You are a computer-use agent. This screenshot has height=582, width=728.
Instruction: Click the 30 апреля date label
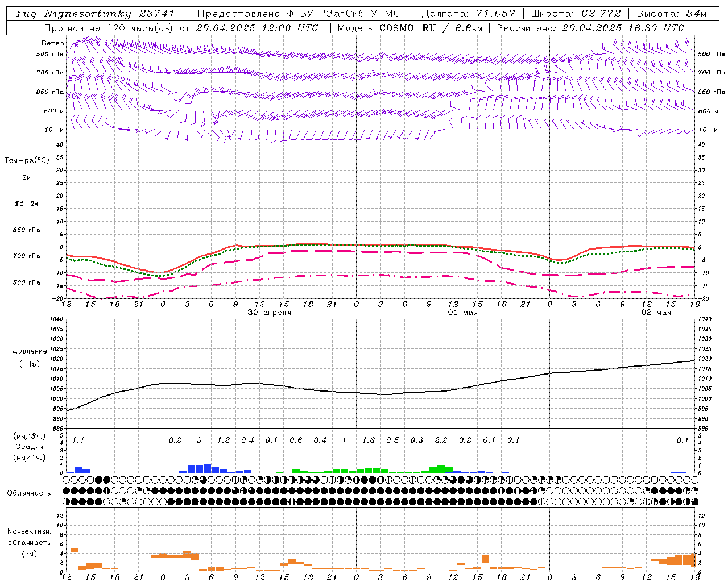tap(270, 312)
